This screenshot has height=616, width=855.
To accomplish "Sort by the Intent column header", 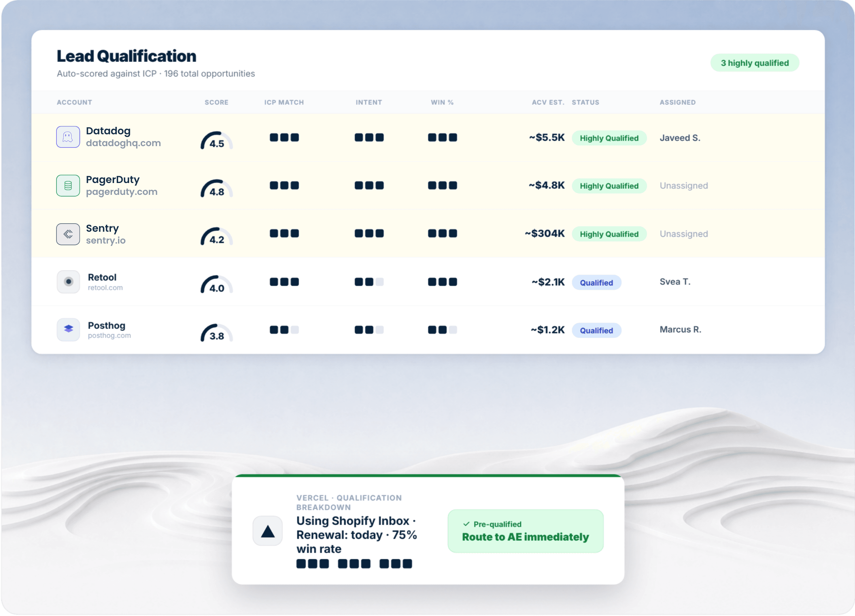I will (x=369, y=102).
